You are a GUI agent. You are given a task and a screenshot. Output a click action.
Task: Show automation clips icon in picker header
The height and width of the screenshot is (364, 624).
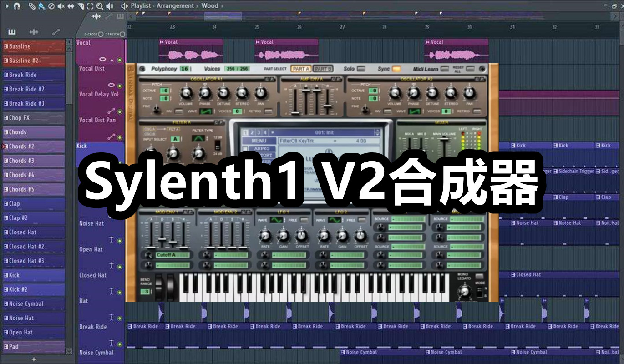(x=56, y=32)
